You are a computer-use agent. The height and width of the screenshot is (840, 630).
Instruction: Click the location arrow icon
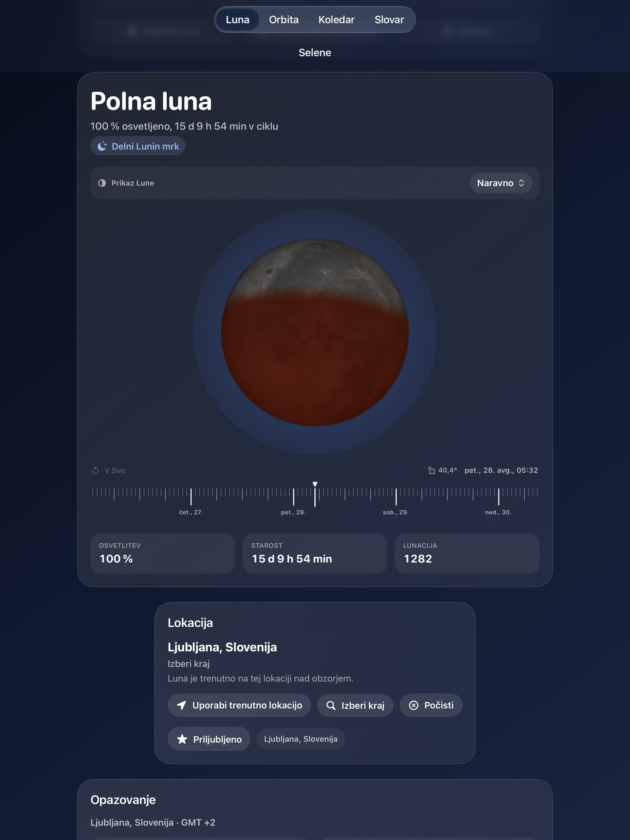182,705
